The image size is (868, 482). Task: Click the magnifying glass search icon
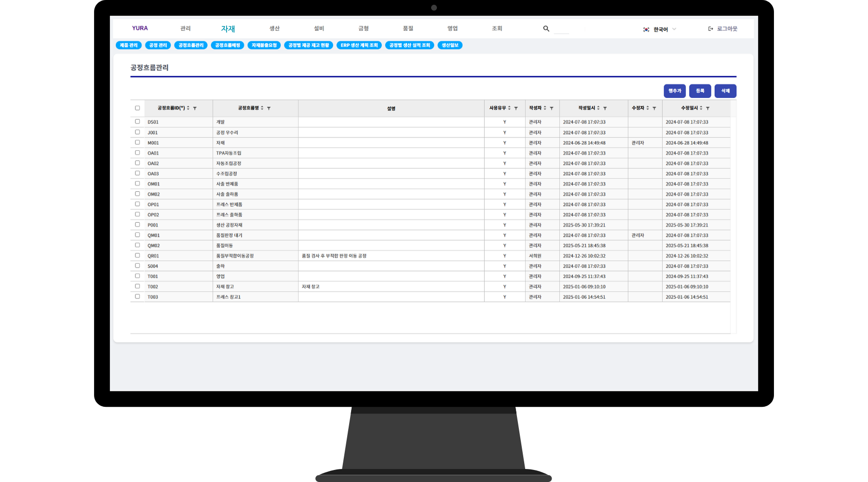click(x=546, y=29)
